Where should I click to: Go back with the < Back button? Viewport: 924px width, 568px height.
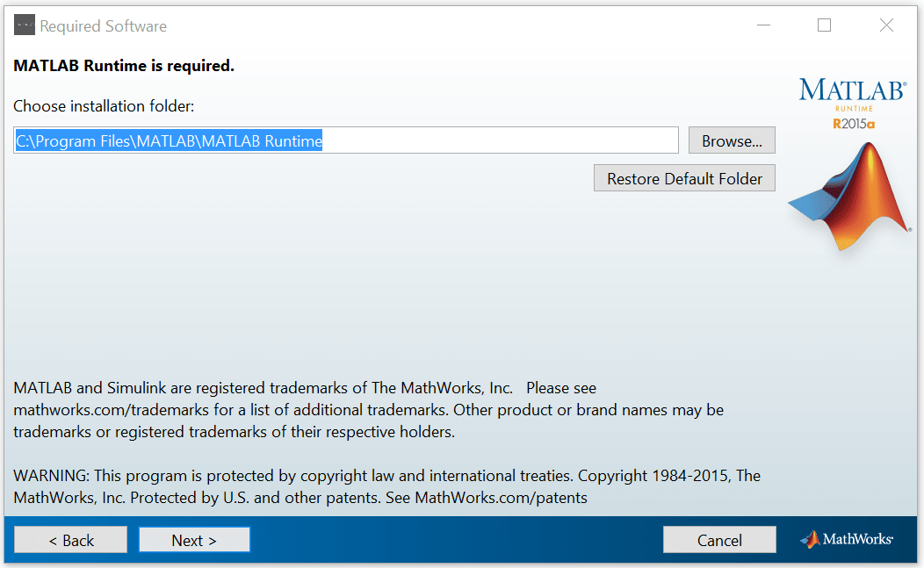[71, 540]
